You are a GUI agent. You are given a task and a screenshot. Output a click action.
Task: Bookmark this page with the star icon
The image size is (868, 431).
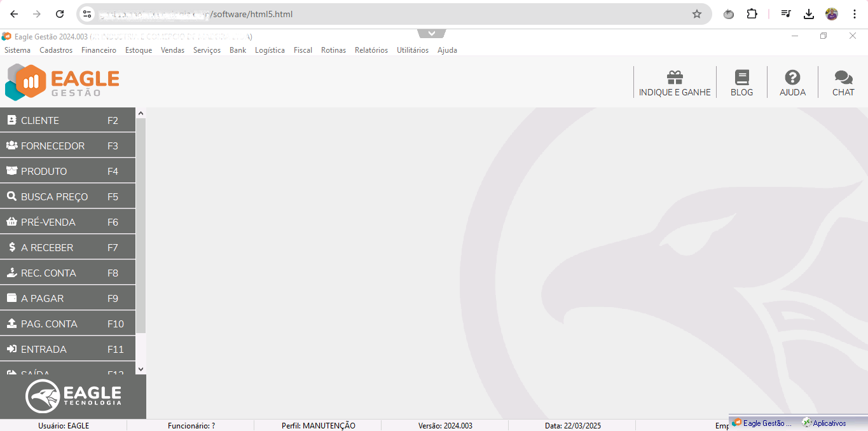697,14
